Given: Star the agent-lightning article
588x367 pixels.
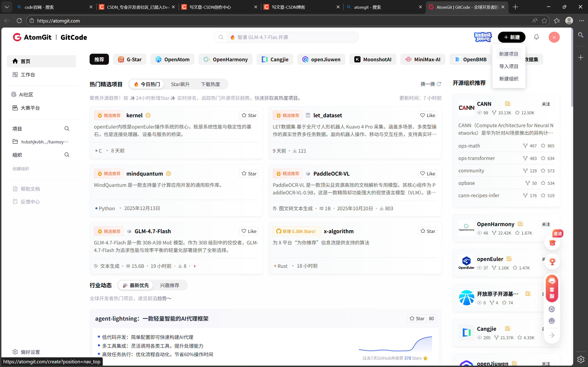Looking at the screenshot, I should (417, 318).
